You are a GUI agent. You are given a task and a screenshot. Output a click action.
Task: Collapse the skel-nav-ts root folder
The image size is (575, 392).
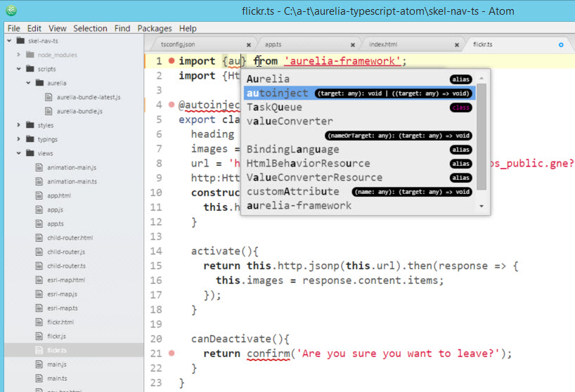click(9, 41)
